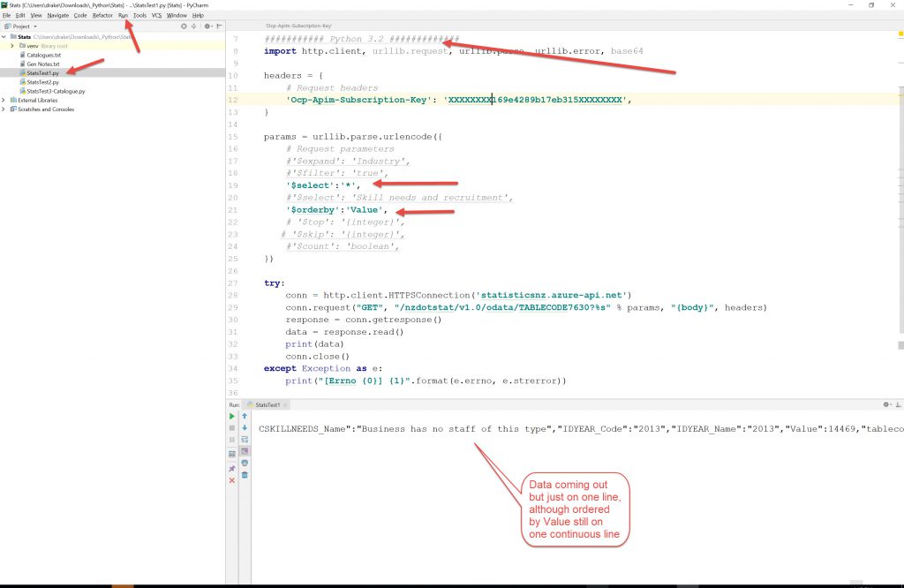This screenshot has height=588, width=904.
Task: Click the Scroll from Source target icon
Action: (x=184, y=26)
